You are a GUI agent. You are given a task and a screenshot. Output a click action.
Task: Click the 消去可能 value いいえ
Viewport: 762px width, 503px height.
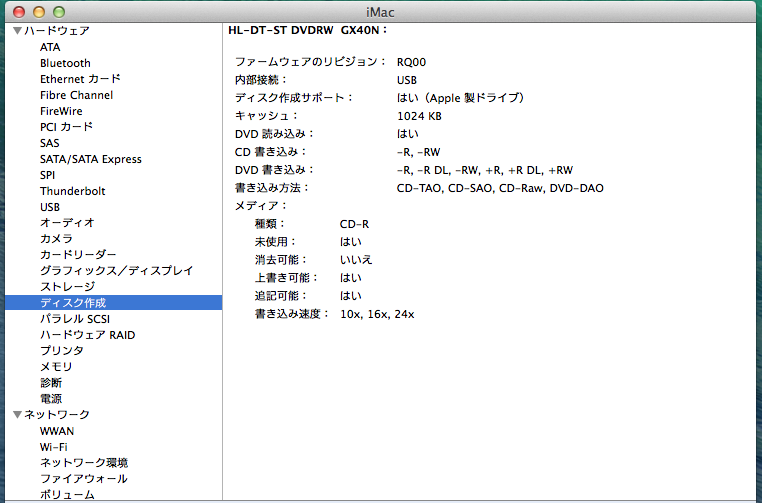356,260
